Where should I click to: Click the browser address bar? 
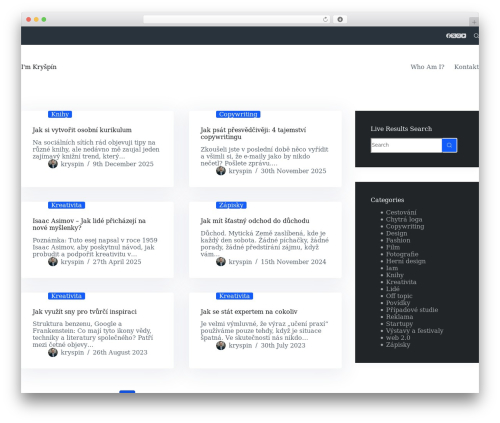[237, 20]
